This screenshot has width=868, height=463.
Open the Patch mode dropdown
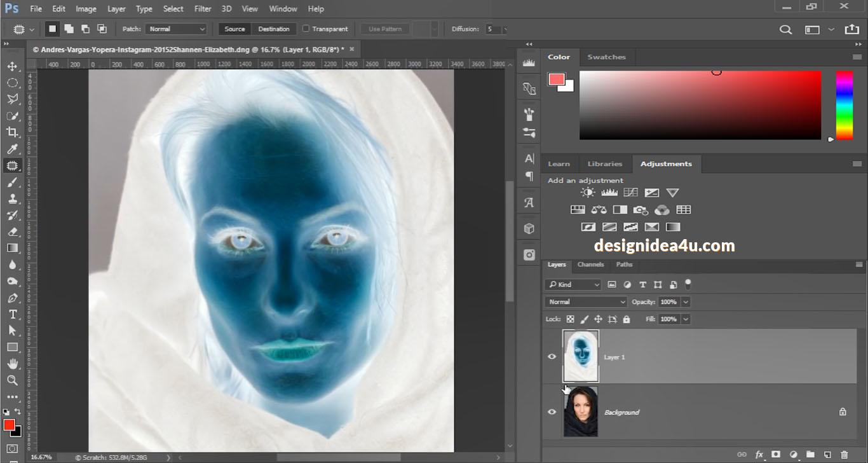pos(176,29)
